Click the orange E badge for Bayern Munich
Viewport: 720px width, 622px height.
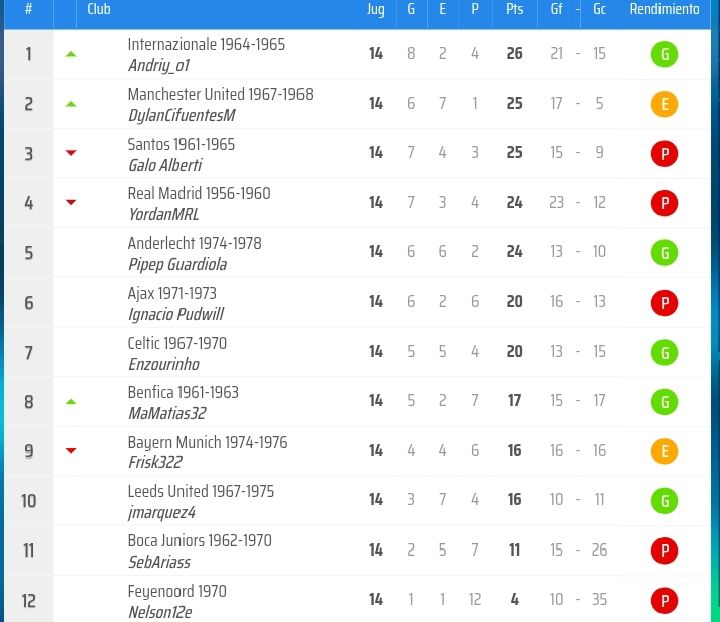click(x=664, y=451)
